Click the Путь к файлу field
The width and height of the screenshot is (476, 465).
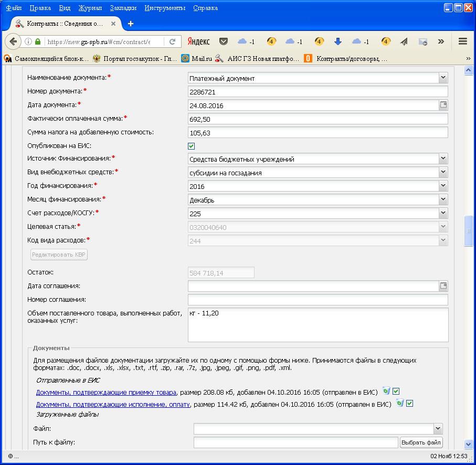(295, 442)
